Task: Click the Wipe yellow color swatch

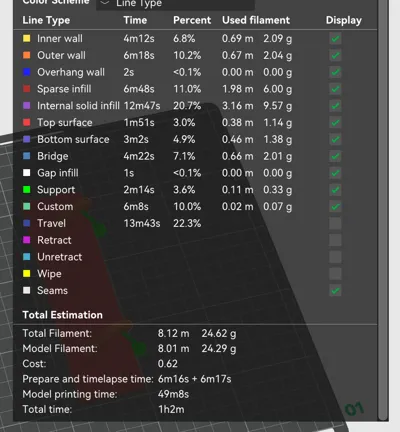Action: pos(27,274)
